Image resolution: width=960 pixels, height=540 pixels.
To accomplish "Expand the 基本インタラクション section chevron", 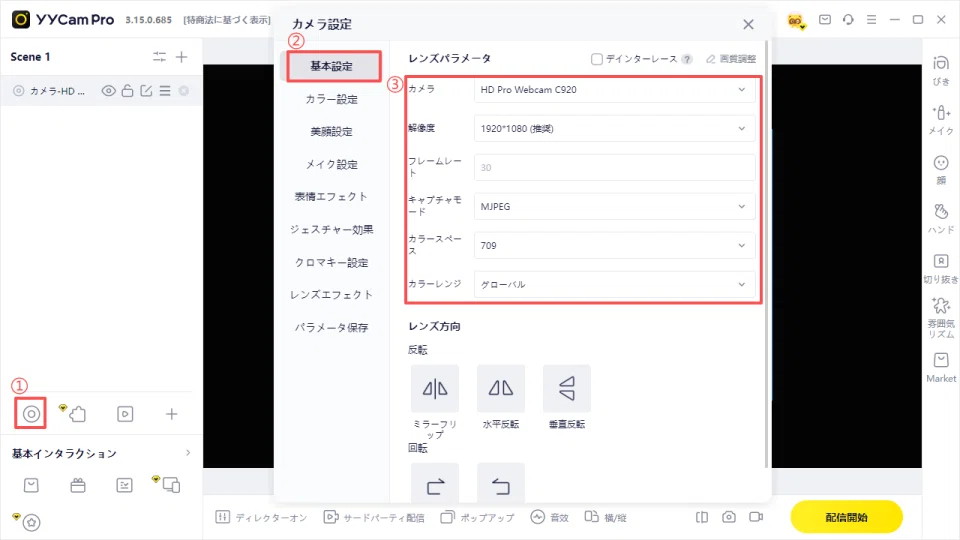I will (188, 452).
